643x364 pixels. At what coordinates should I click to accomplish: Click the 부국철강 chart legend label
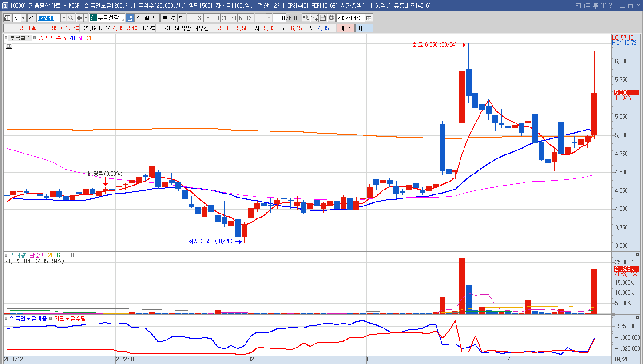pos(20,38)
